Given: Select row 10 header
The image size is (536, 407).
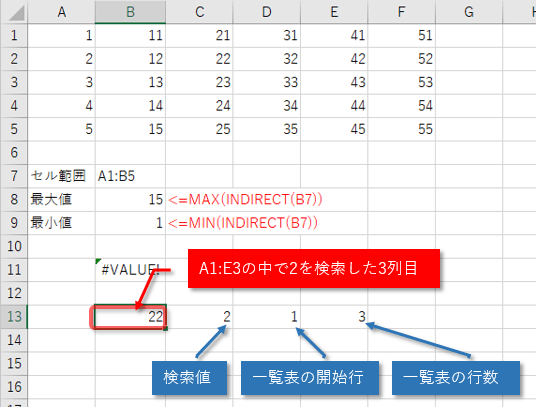Looking at the screenshot, I should coord(14,246).
